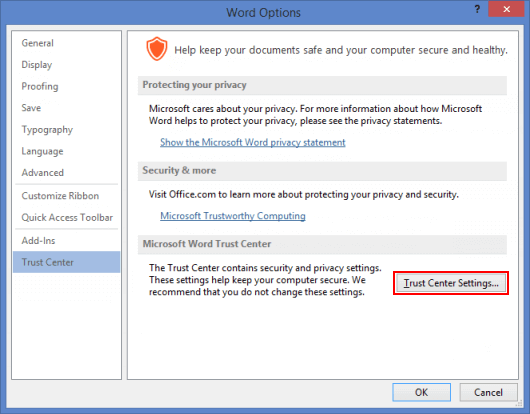Open the Save options category

67,108
